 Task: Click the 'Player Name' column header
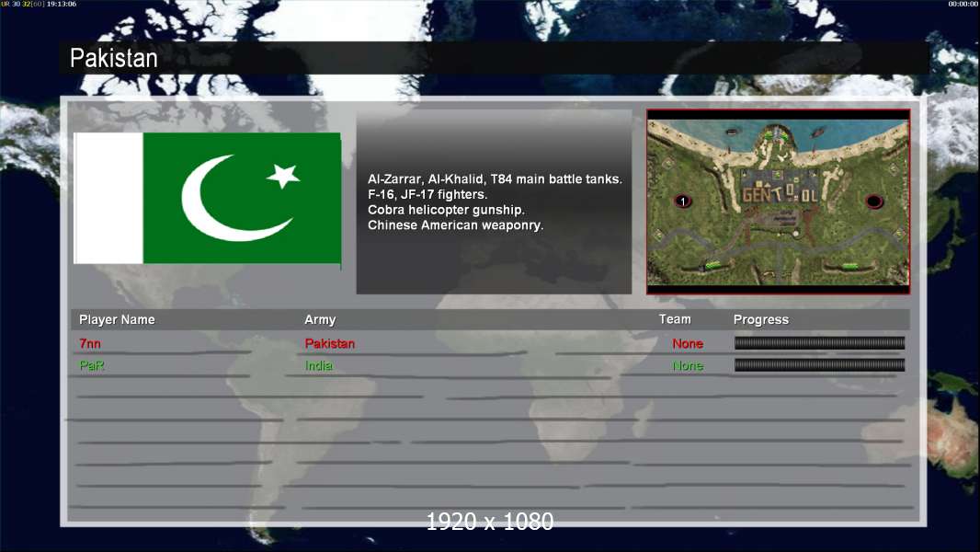pyautogui.click(x=117, y=319)
